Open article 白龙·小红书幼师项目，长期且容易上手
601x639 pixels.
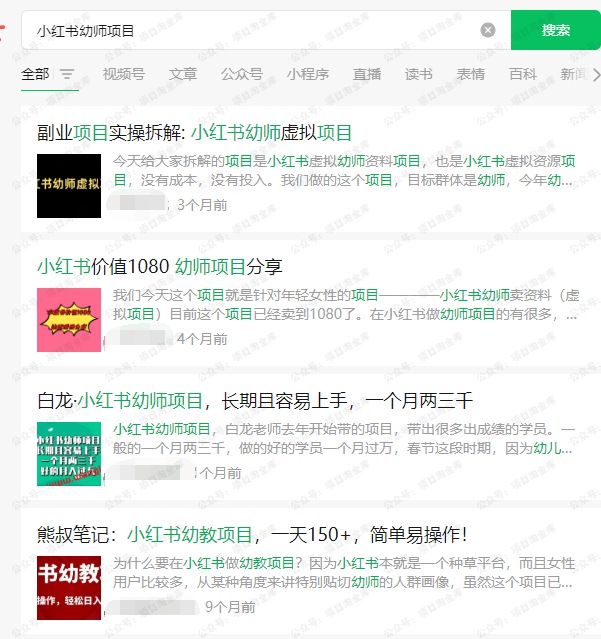tap(255, 401)
